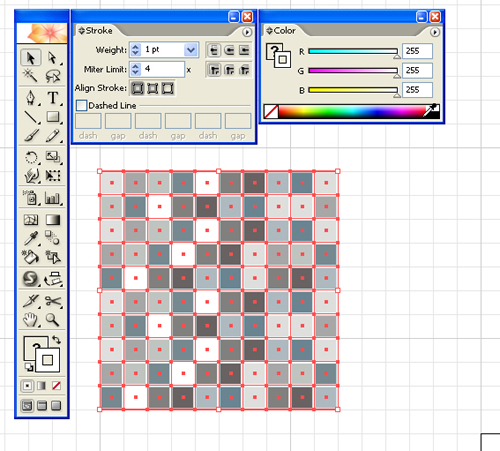This screenshot has height=451, width=500.
Task: Open the Color panel options menu
Action: (x=435, y=32)
